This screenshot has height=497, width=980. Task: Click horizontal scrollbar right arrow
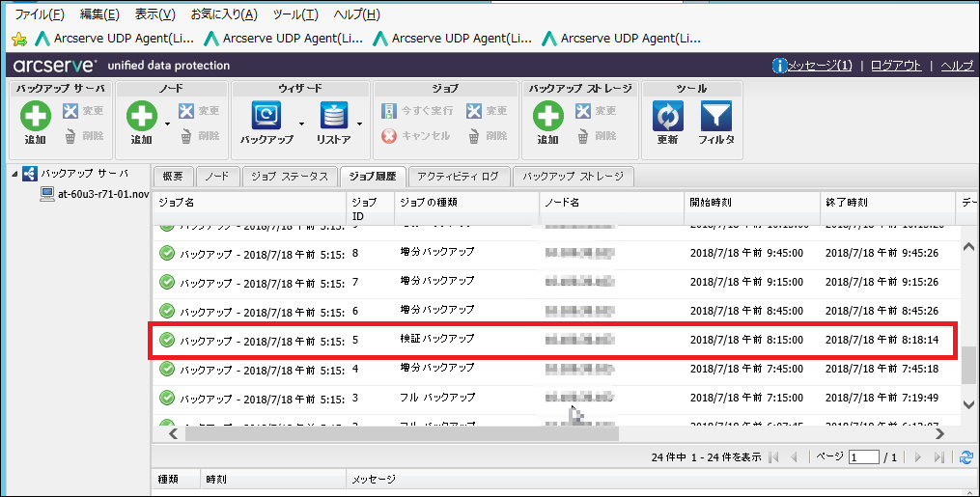click(x=939, y=433)
